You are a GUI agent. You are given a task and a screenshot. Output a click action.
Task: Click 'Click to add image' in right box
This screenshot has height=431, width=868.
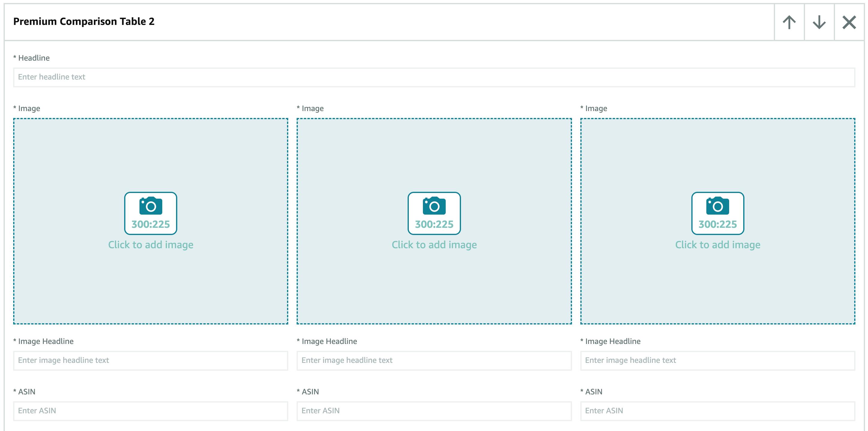coord(717,245)
